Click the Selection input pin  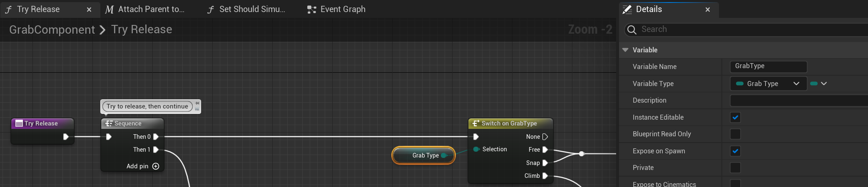point(476,149)
